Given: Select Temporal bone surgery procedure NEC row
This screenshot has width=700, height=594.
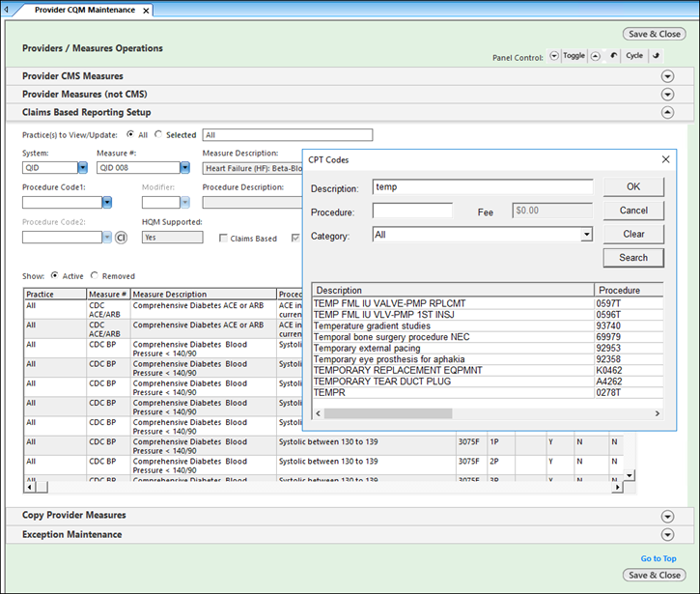Looking at the screenshot, I should [488, 337].
